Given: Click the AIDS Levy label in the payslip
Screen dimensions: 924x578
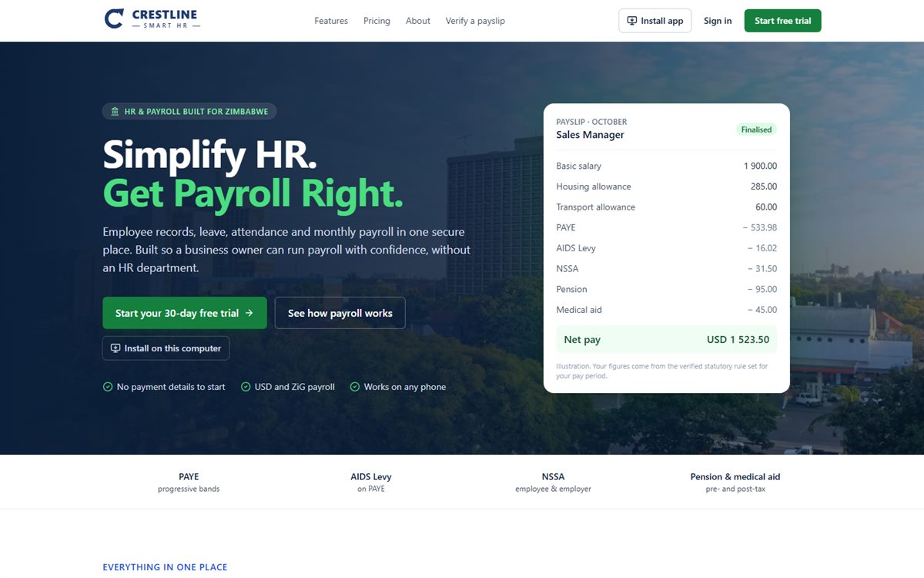Looking at the screenshot, I should tap(576, 248).
